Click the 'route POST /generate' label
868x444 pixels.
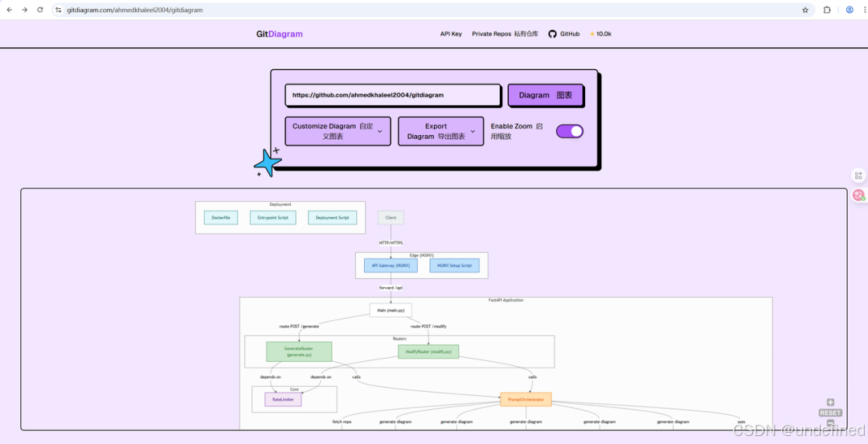[299, 327]
